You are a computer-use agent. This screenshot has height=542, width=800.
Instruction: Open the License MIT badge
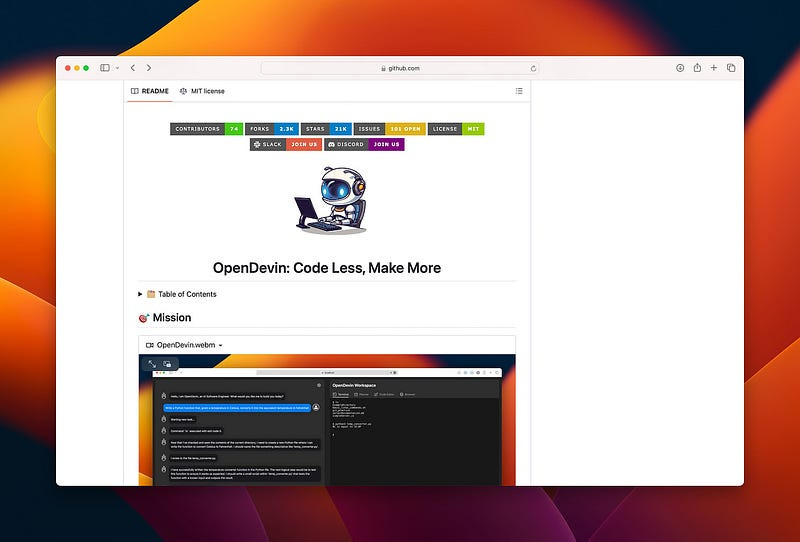pos(456,129)
